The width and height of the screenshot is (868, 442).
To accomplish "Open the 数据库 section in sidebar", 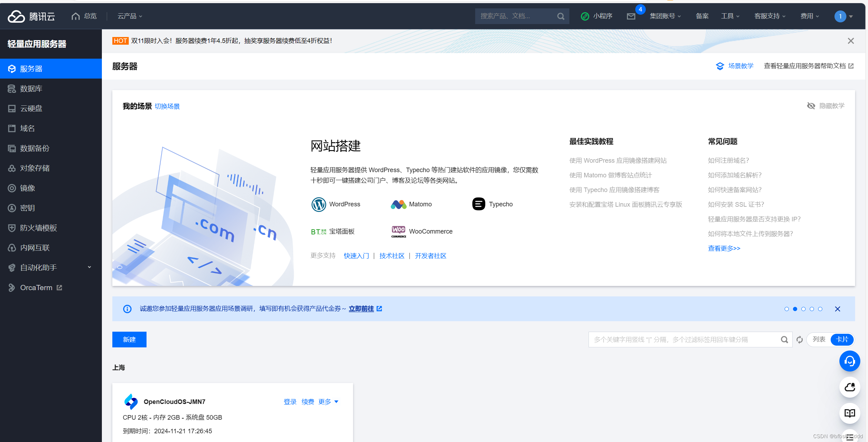I will pyautogui.click(x=31, y=88).
